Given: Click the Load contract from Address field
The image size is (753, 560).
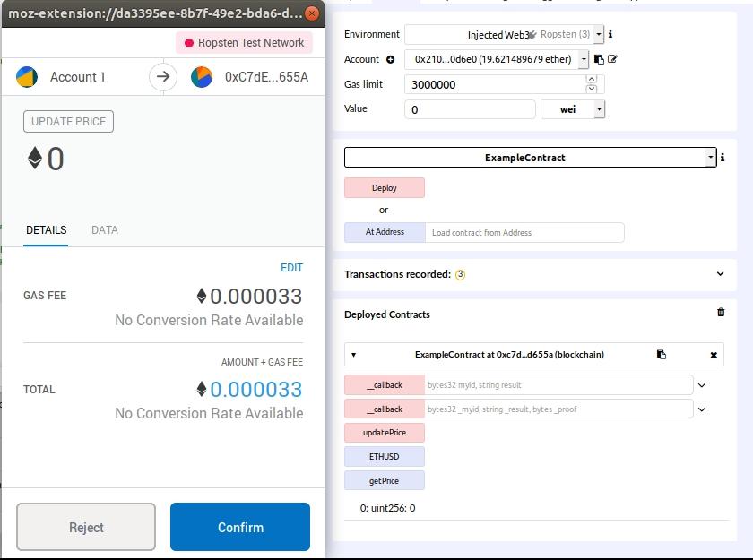Looking at the screenshot, I should point(524,233).
